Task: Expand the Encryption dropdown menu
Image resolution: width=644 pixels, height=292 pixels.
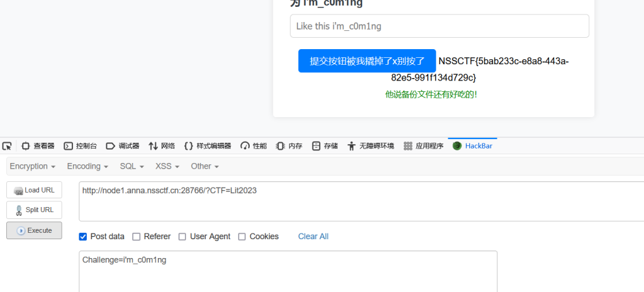Action: pos(33,166)
